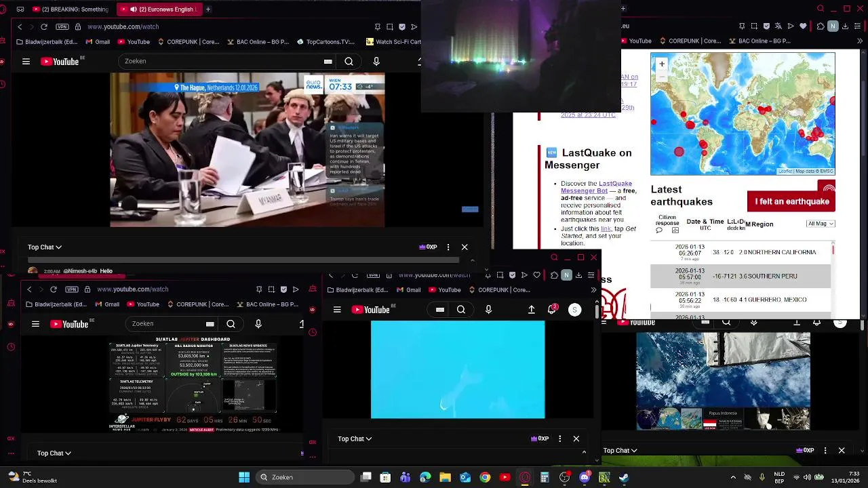Open Opera GX from the taskbar
This screenshot has height=488, width=868.
[525, 477]
